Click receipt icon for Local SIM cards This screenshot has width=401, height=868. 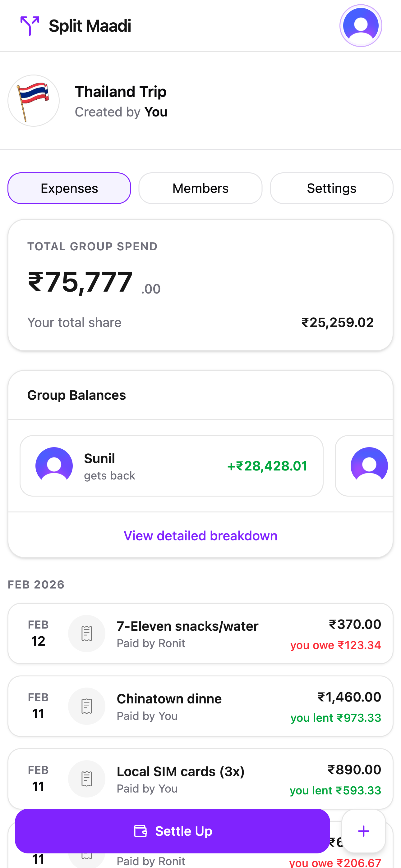pyautogui.click(x=87, y=779)
